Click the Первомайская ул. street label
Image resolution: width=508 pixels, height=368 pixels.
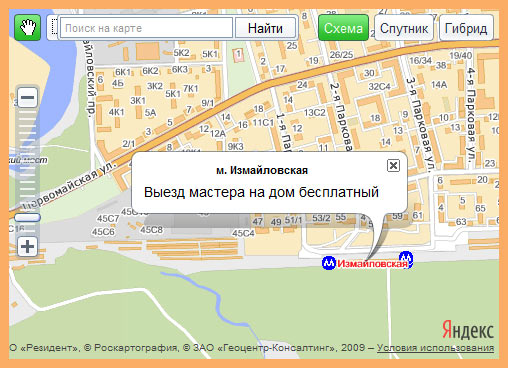tap(68, 185)
